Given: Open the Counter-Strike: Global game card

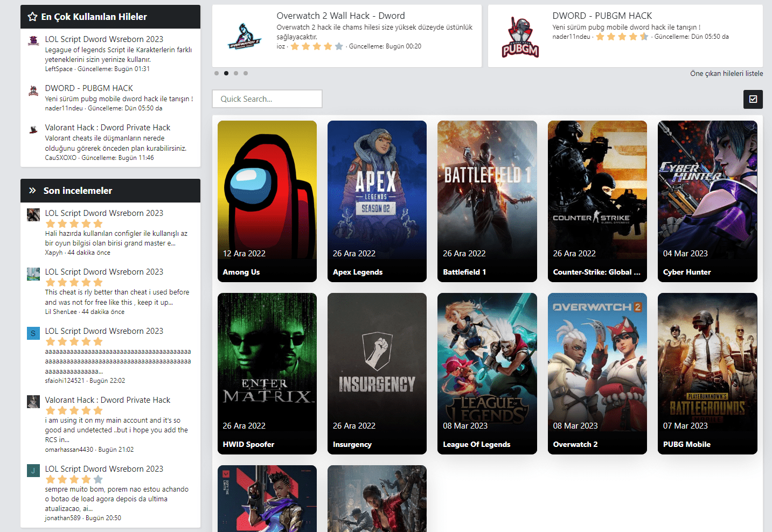Looking at the screenshot, I should pos(597,201).
